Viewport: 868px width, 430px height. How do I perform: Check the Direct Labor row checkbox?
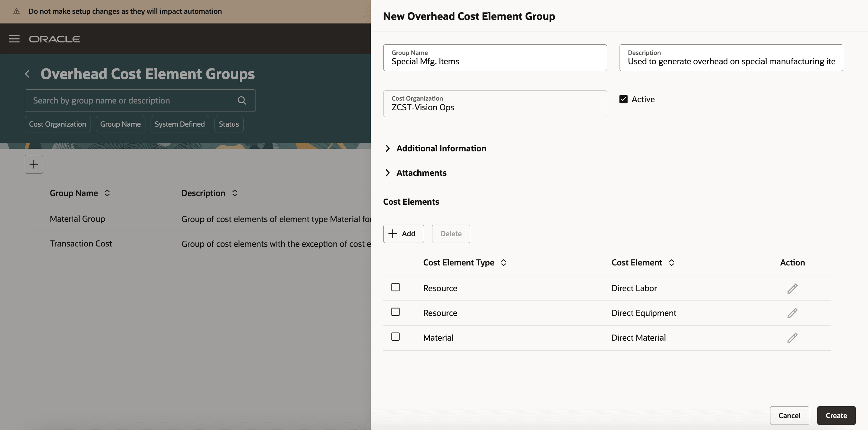click(395, 287)
